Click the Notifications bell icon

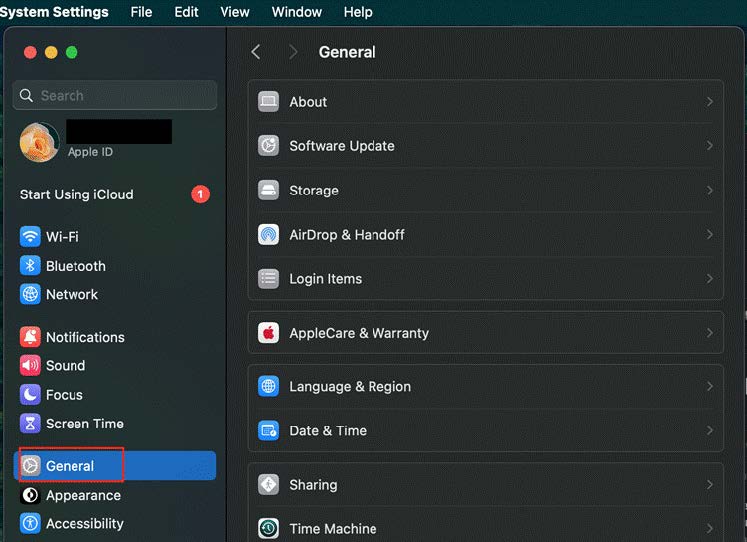click(x=30, y=337)
